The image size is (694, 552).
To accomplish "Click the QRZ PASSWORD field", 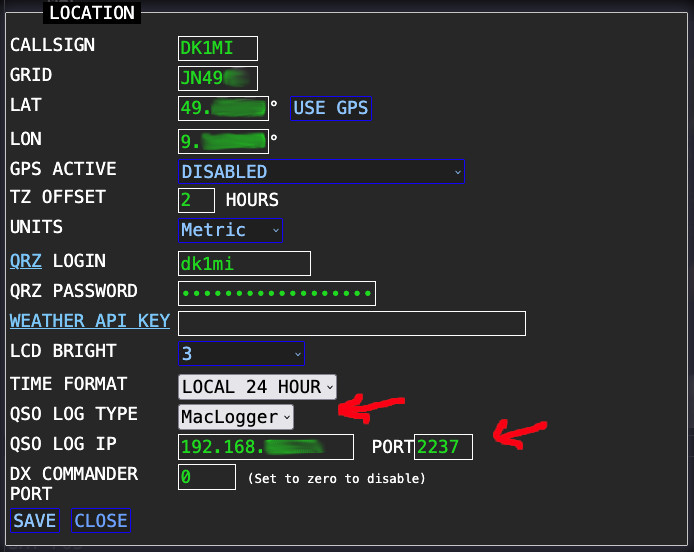I will coord(276,294).
